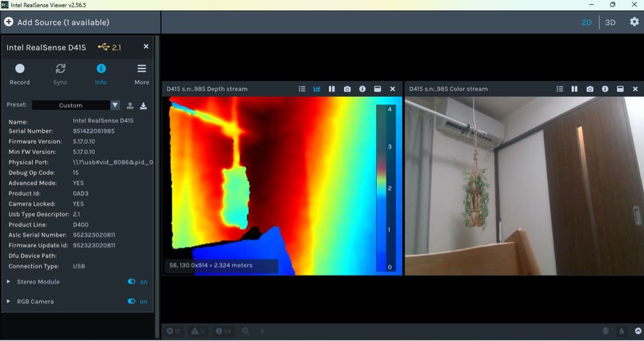644x341 pixels.
Task: Pause the Depth stream
Action: click(332, 89)
